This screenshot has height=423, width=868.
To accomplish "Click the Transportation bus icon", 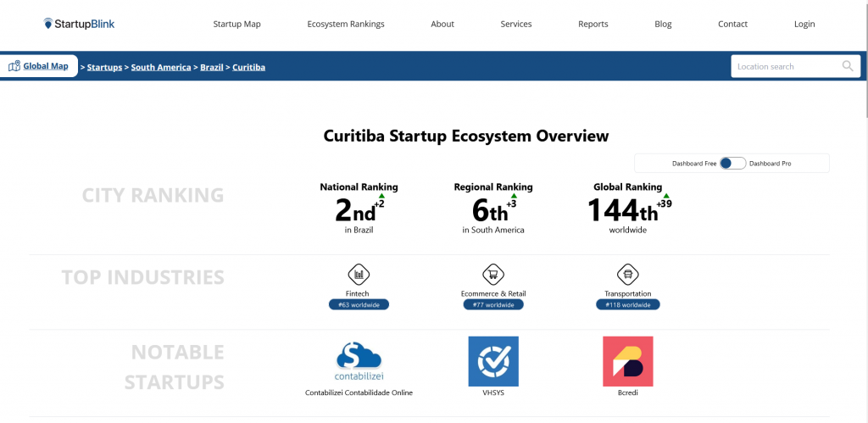I will tap(628, 274).
